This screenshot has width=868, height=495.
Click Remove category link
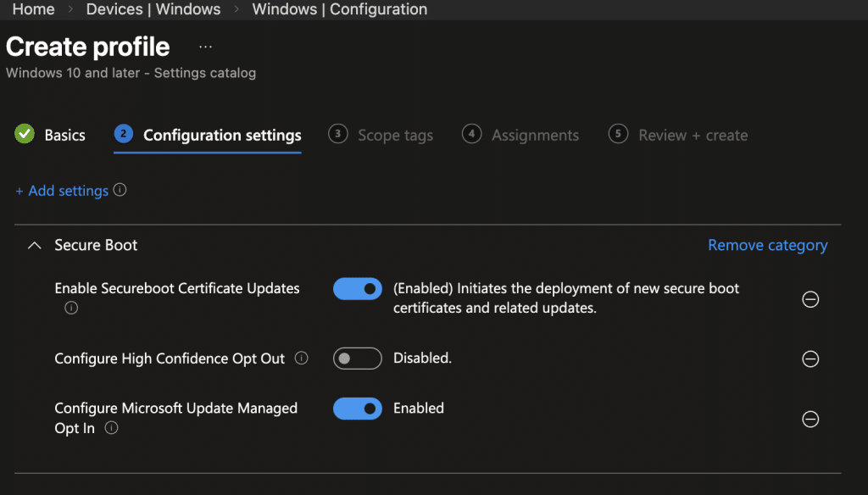[x=767, y=246]
